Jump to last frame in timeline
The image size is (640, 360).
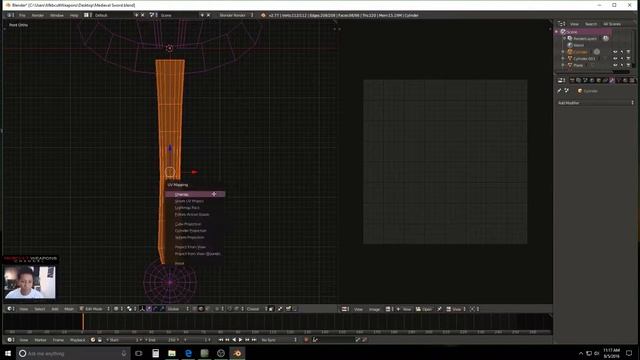[x=253, y=340]
